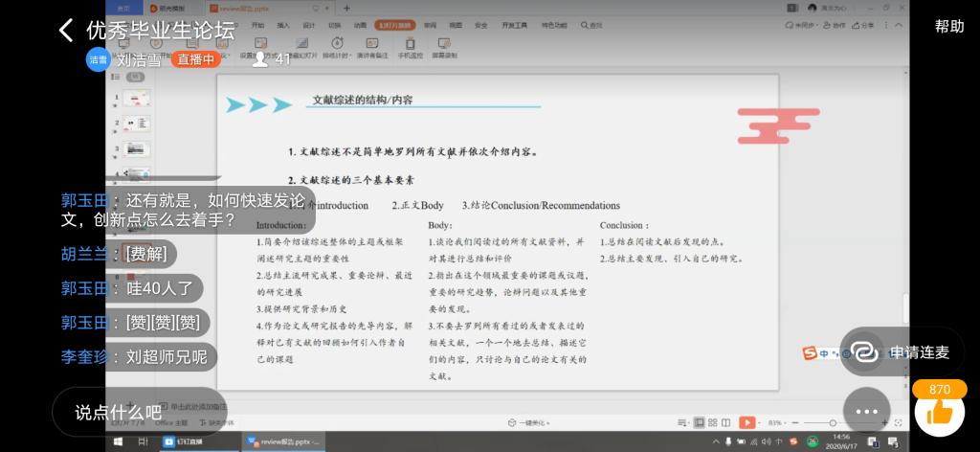
Task: Click the 屏幕录制 screen recording icon
Action: [x=444, y=43]
